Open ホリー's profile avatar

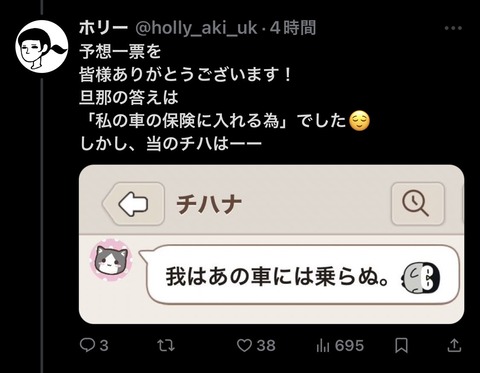pos(42,46)
